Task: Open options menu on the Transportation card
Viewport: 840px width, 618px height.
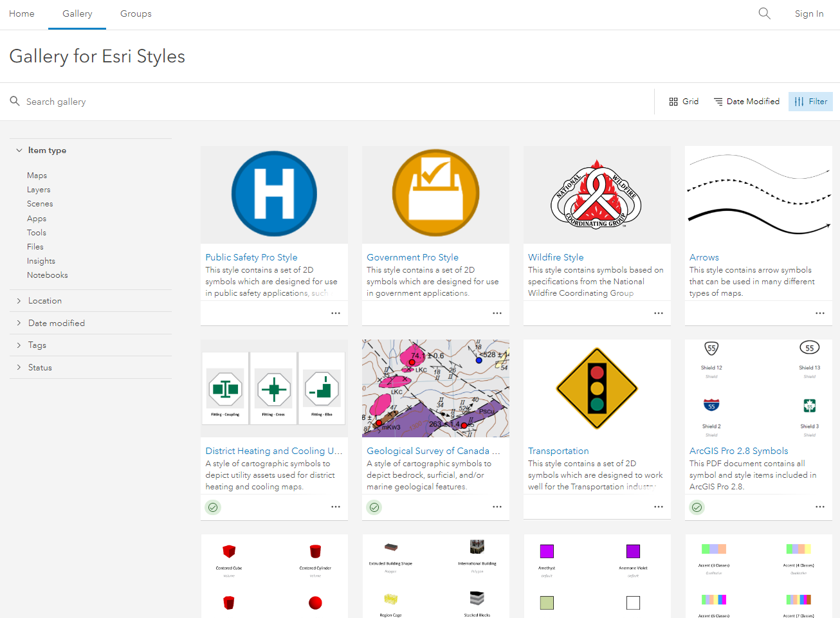Action: point(658,507)
